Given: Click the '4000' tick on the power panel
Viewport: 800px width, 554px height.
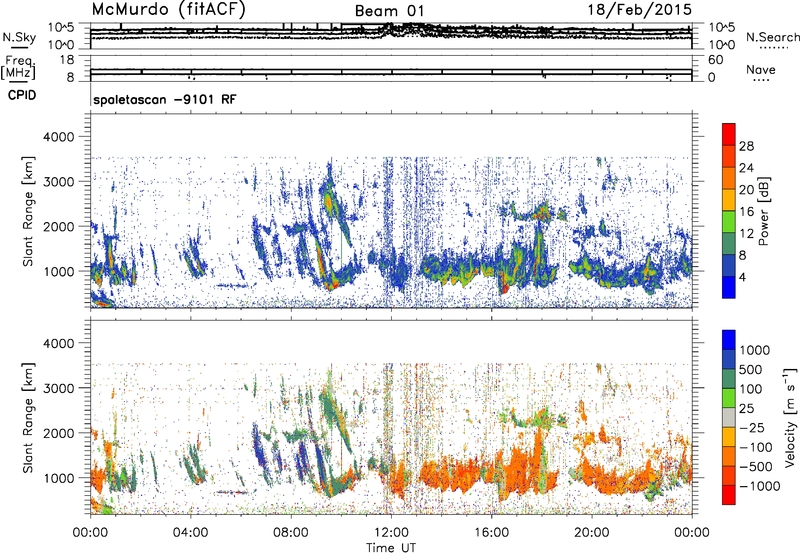Looking at the screenshot, I should 60,137.
